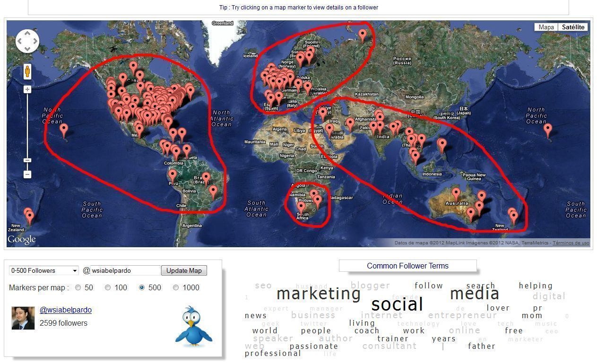Zoom in with the plus button
This screenshot has width=597, height=364.
click(27, 89)
